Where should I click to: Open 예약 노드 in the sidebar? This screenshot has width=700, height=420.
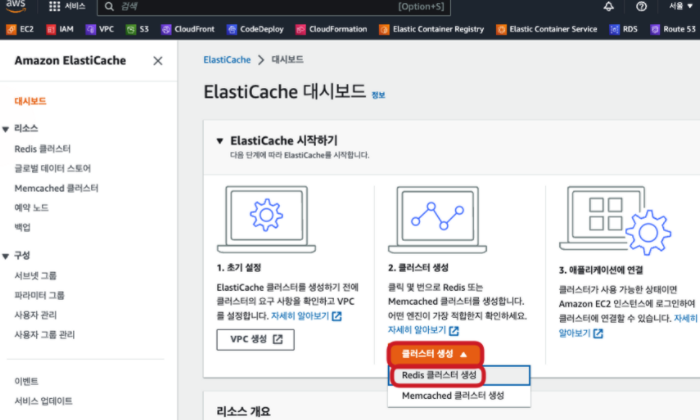point(31,208)
